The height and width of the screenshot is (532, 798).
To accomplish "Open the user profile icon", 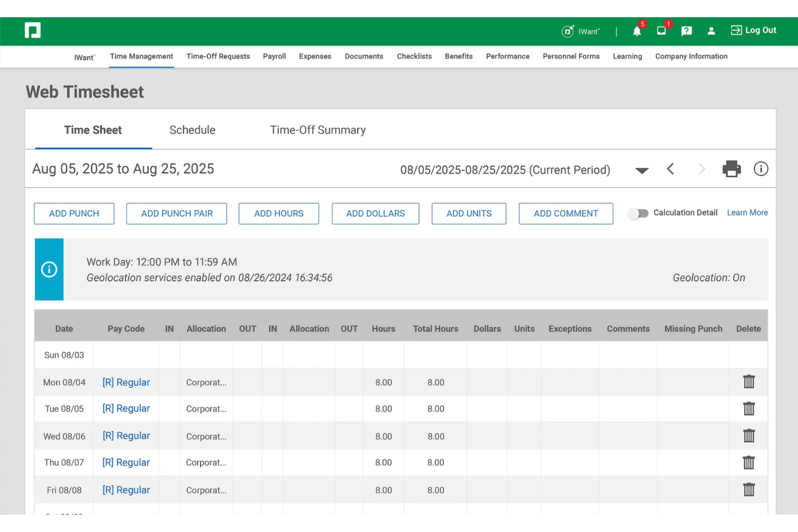I will coord(711,31).
